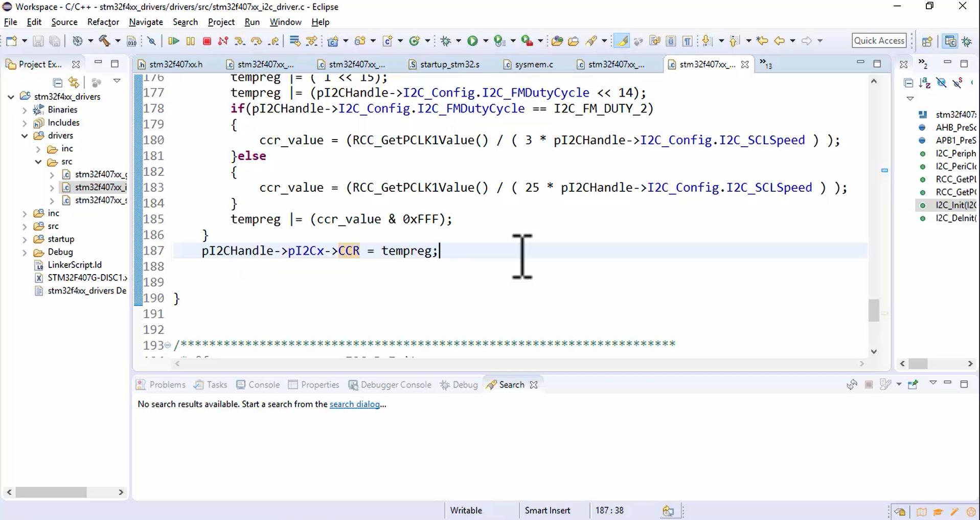980x520 pixels.
Task: Click the Open Perspective icon
Action: (x=927, y=41)
